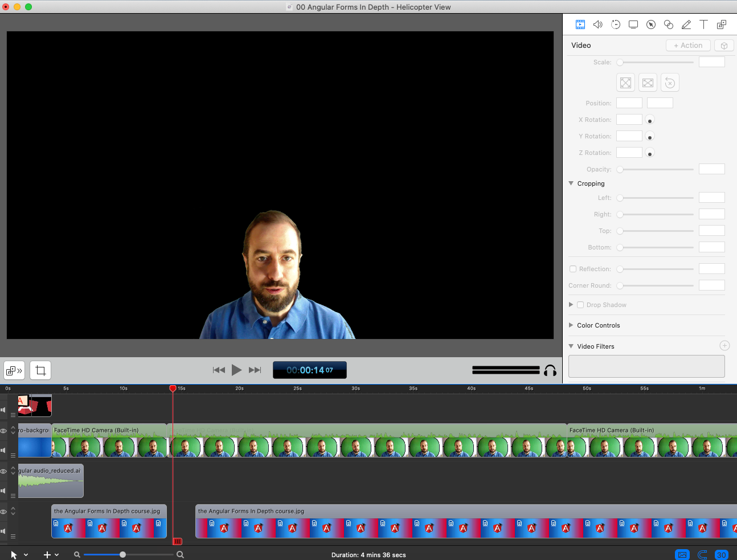This screenshot has height=560, width=737.
Task: Click the timecode display 00:00:14
Action: pos(310,370)
